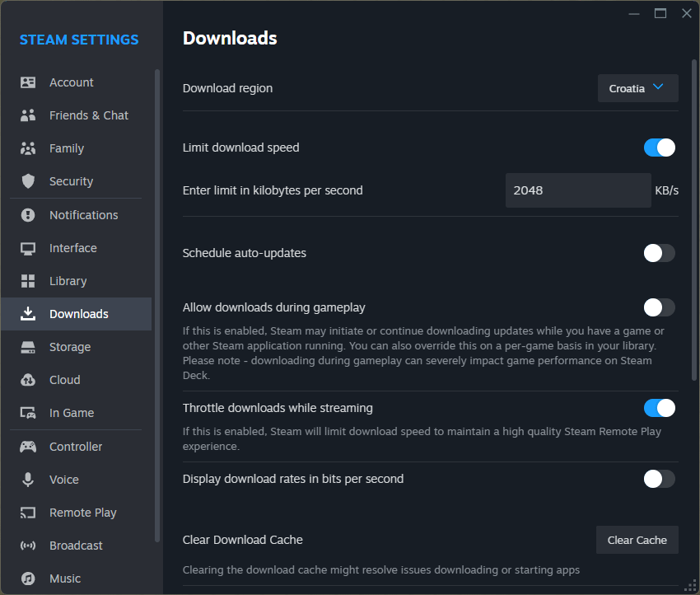Select Library settings entry
Image resolution: width=700 pixels, height=595 pixels.
pos(77,281)
